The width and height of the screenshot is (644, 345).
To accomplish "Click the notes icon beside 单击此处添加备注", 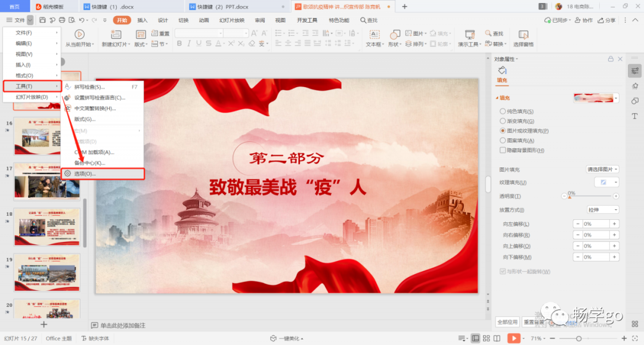I will [x=94, y=325].
